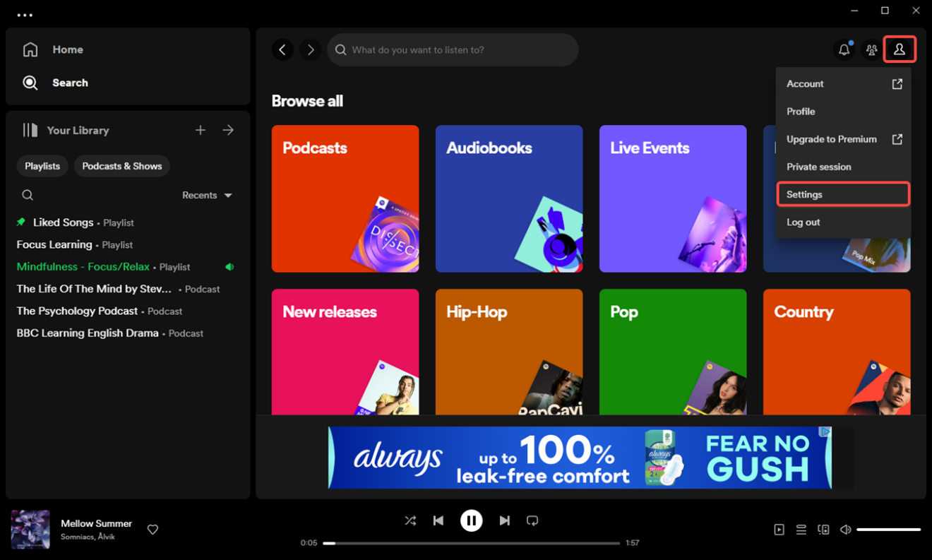Screen dimensions: 932x560
Task: Open the Hip-Hop category card
Action: (509, 352)
